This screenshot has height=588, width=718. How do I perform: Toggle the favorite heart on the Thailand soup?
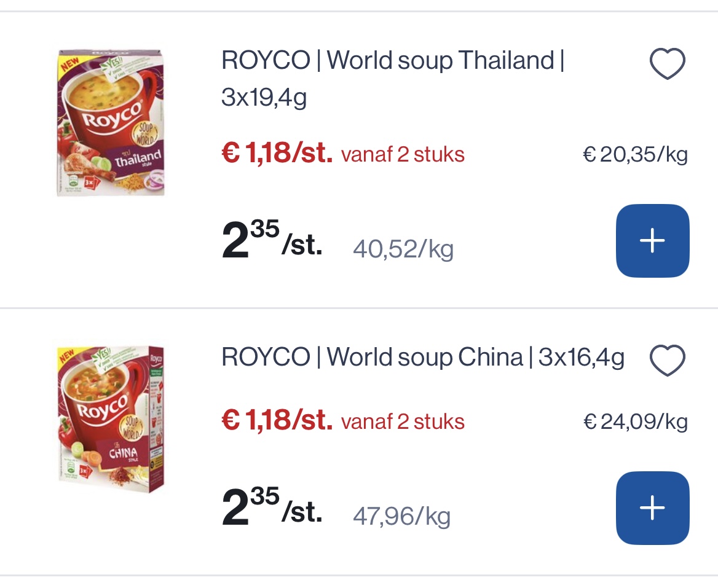point(668,62)
